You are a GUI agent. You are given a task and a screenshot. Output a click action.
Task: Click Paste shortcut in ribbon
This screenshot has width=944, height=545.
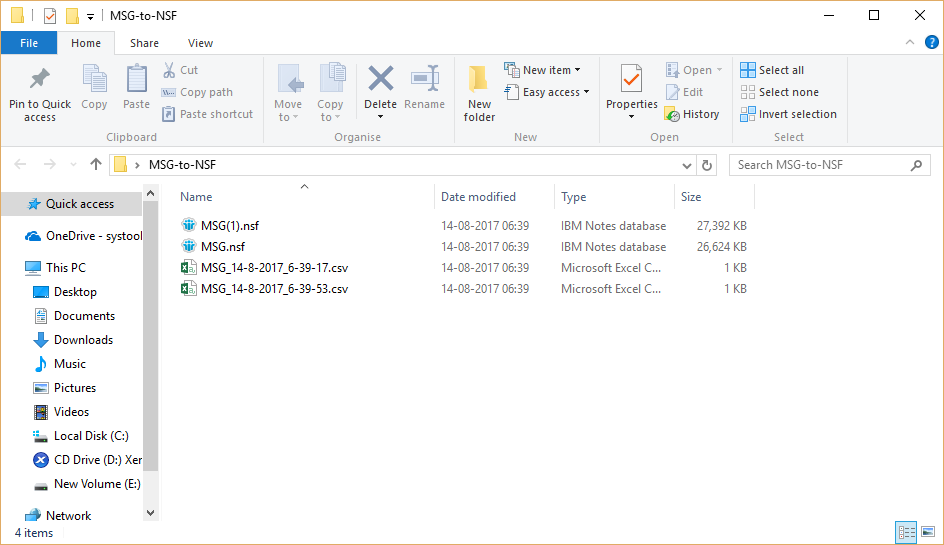208,114
